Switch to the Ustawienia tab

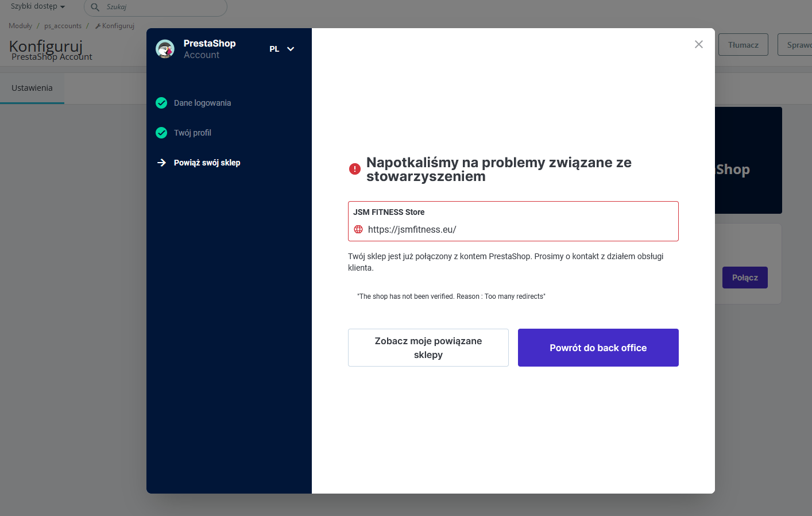[x=32, y=88]
